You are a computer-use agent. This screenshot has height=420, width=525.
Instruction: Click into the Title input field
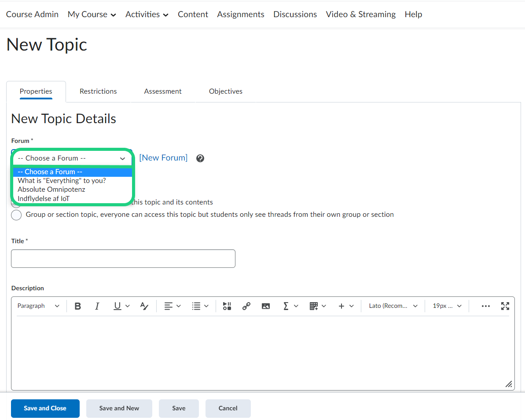point(123,259)
